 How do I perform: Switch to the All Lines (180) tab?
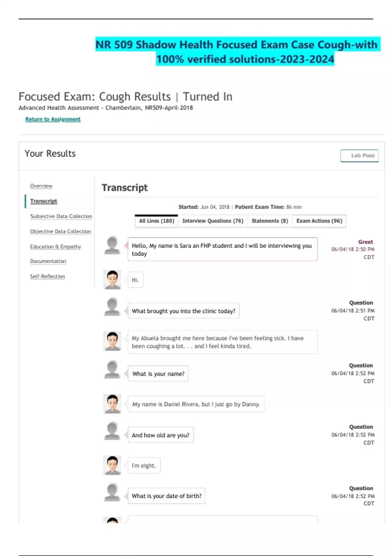pyautogui.click(x=156, y=221)
